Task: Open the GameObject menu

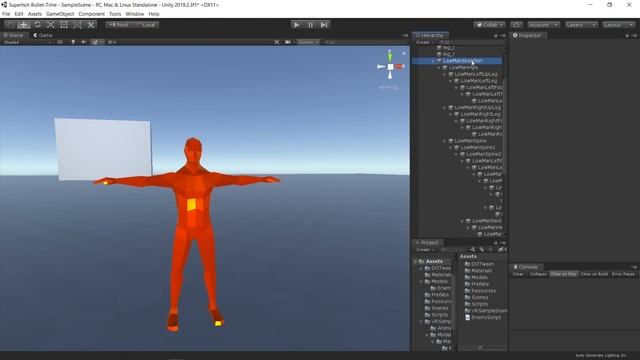Action: click(x=60, y=14)
